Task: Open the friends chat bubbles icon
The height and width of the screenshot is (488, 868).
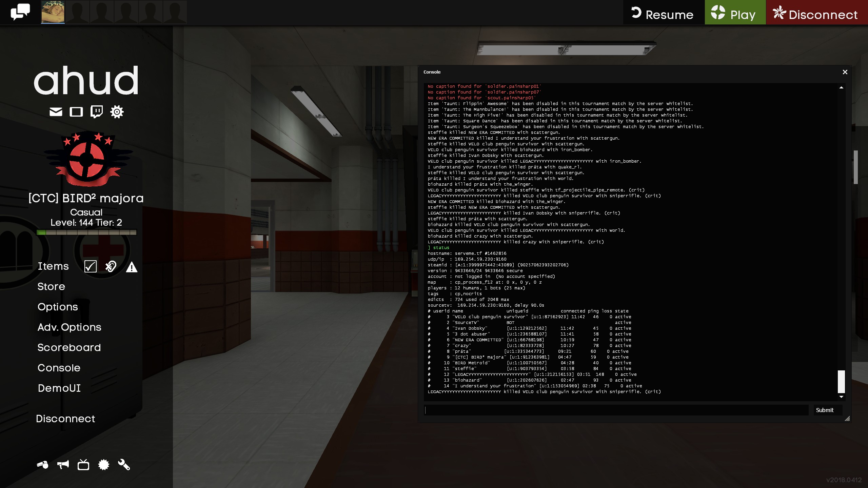Action: coord(20,12)
